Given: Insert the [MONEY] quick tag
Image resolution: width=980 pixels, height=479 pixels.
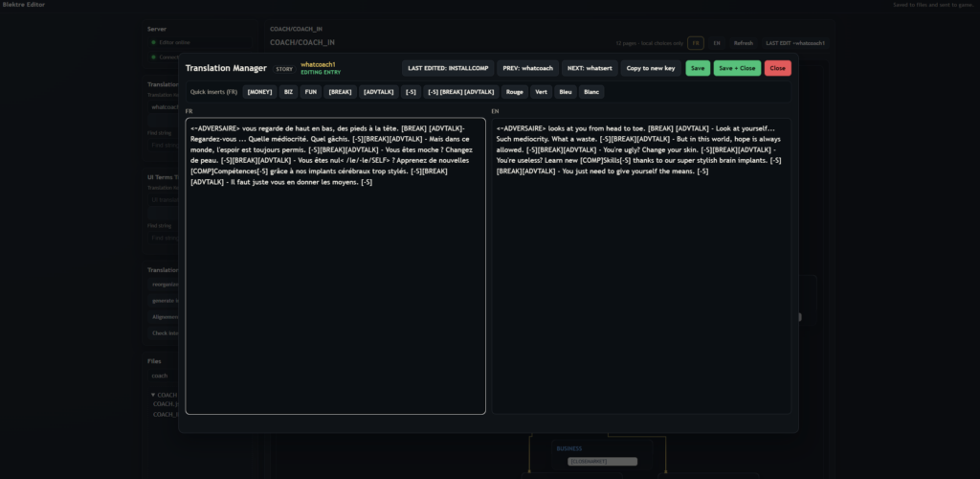Looking at the screenshot, I should pos(259,92).
